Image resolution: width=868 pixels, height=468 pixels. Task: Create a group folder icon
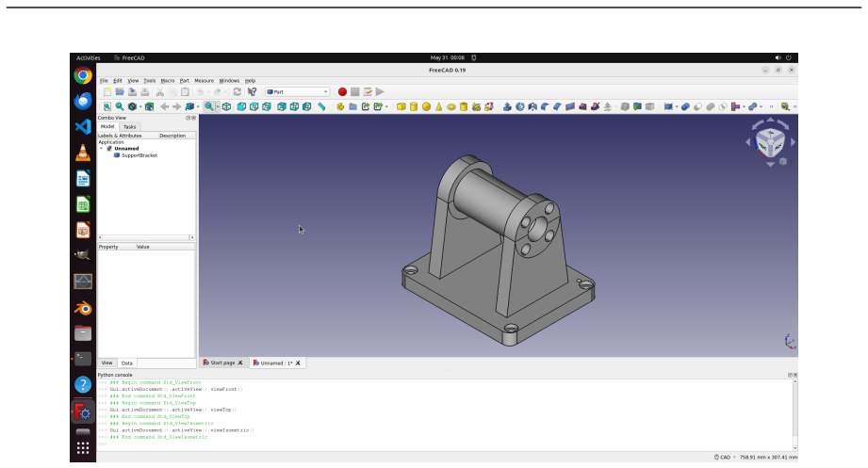tap(353, 106)
